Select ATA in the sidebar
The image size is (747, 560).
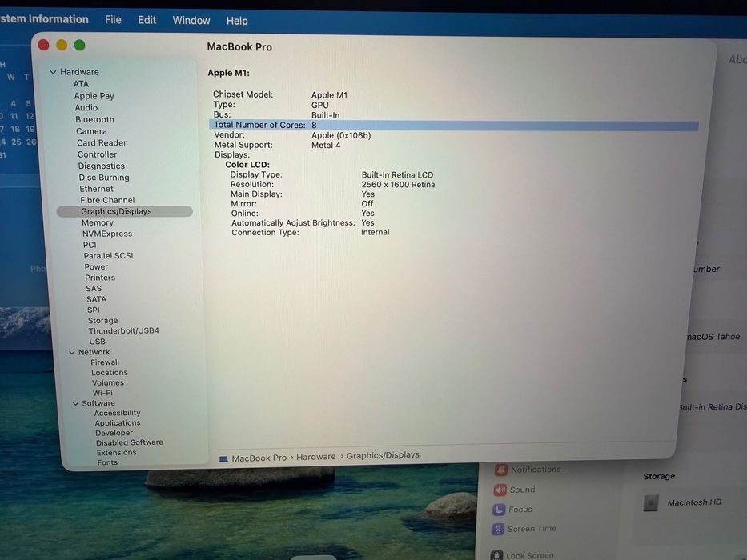click(x=81, y=84)
